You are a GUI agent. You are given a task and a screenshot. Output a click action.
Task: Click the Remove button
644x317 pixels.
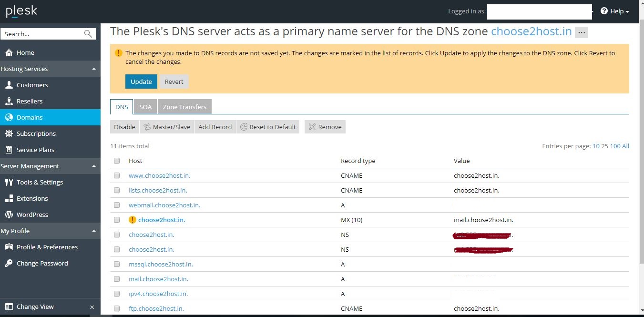point(325,127)
